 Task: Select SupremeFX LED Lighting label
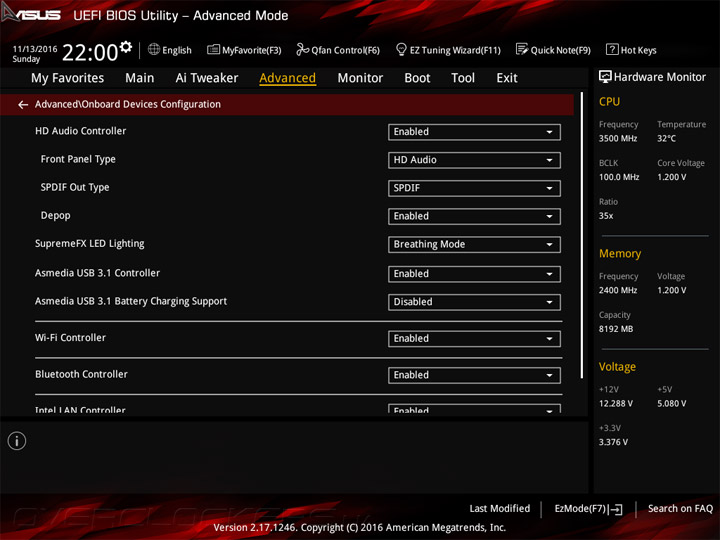90,244
